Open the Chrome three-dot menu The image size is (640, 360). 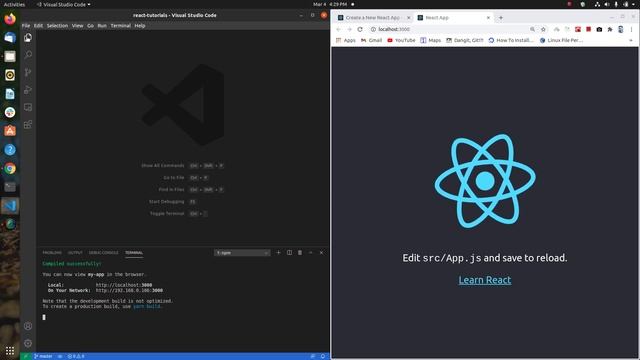click(631, 29)
